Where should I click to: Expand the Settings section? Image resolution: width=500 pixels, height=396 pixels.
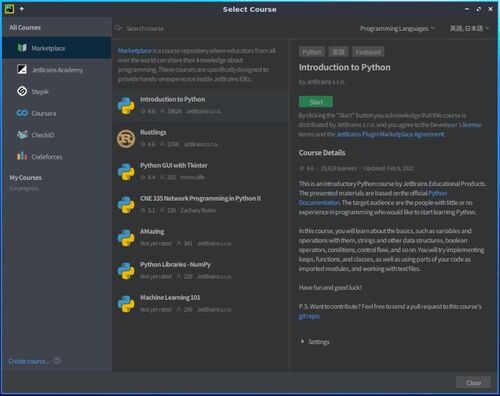(x=315, y=342)
